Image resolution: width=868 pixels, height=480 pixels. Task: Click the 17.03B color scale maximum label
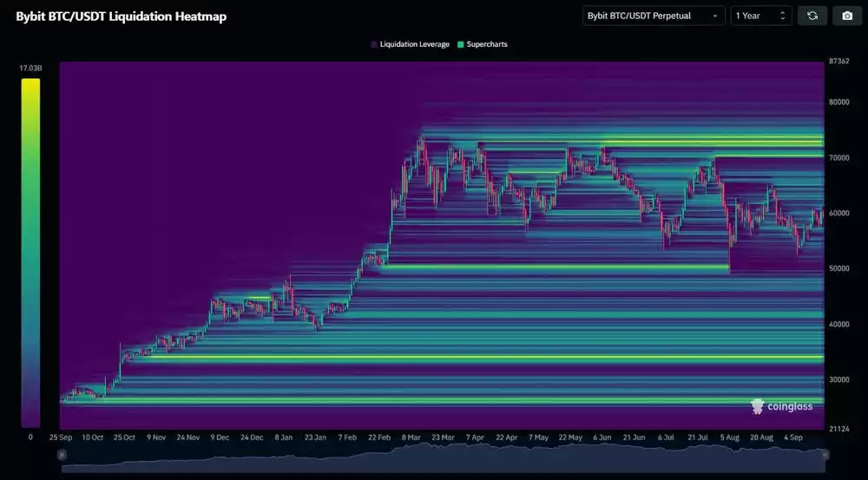point(30,68)
